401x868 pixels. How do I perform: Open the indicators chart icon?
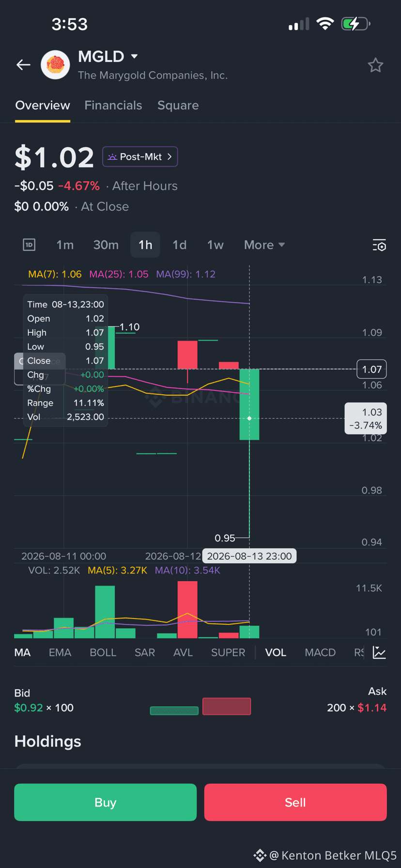pos(379,652)
